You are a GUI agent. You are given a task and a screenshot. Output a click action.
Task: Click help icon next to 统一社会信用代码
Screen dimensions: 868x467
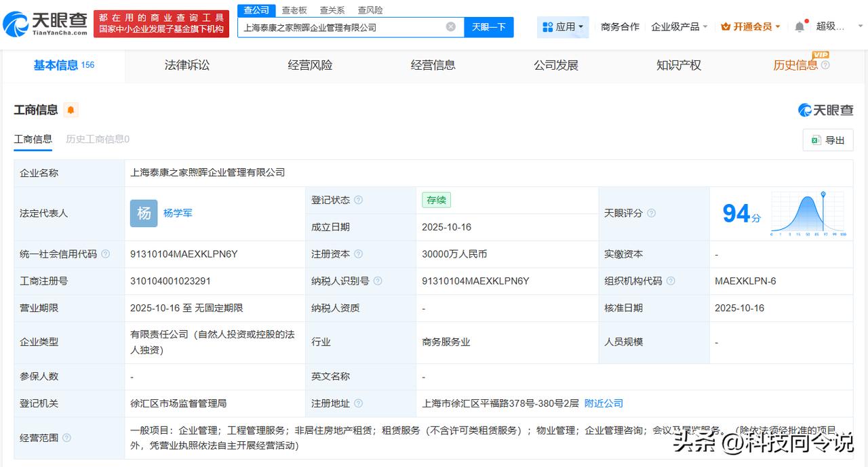click(105, 254)
